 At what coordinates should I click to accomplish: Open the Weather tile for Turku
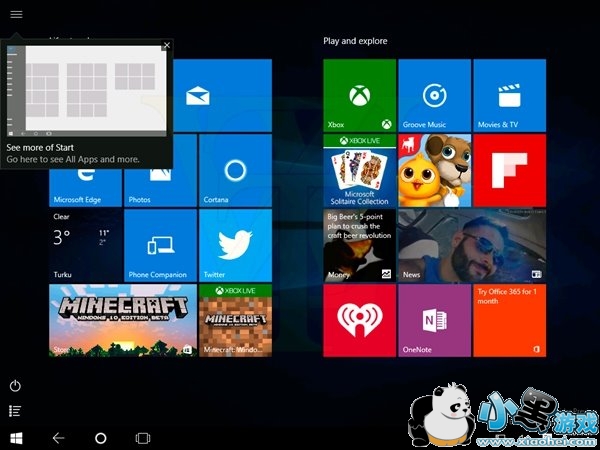[x=85, y=246]
